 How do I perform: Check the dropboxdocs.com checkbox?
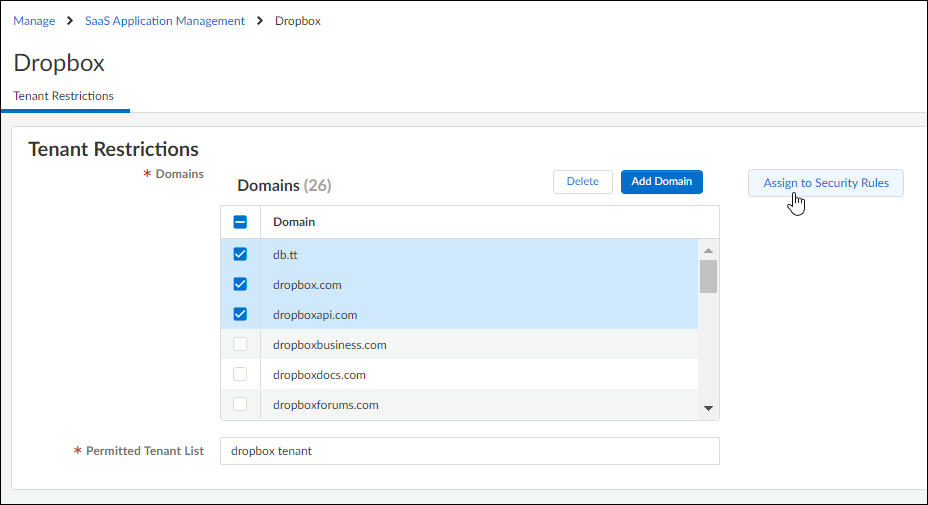[240, 374]
